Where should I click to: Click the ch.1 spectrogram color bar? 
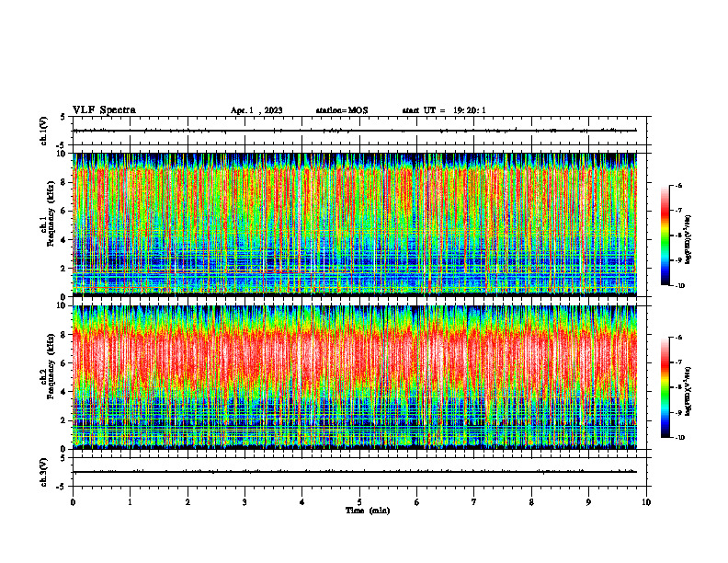coord(665,236)
